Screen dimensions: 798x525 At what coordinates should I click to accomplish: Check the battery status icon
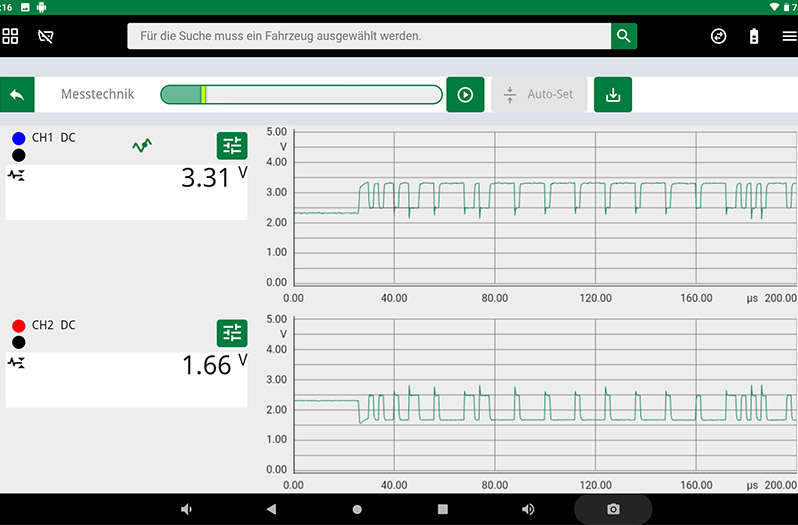coord(754,36)
